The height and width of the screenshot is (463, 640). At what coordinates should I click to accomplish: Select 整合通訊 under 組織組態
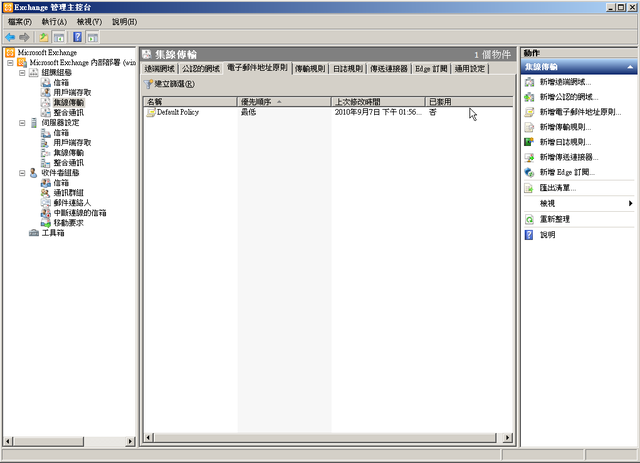pyautogui.click(x=69, y=113)
